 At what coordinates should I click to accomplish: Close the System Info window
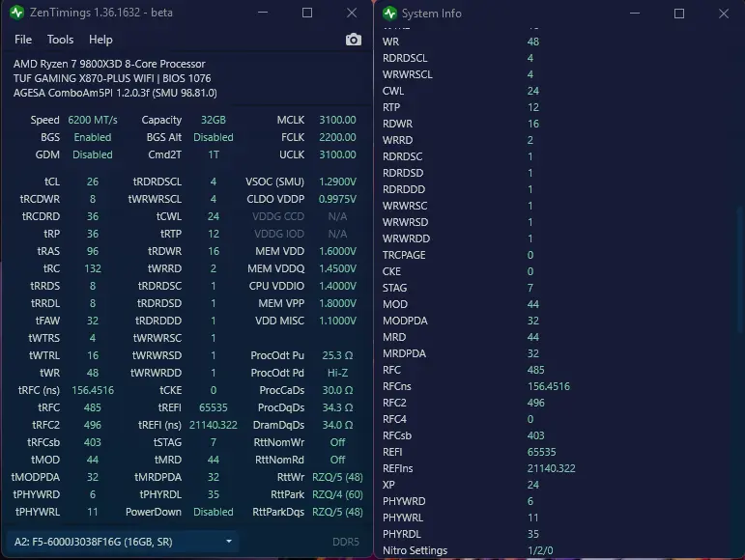(x=724, y=14)
